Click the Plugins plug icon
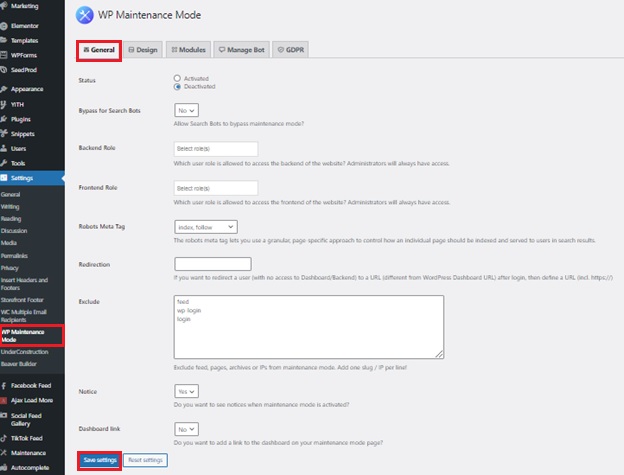 tap(4, 119)
